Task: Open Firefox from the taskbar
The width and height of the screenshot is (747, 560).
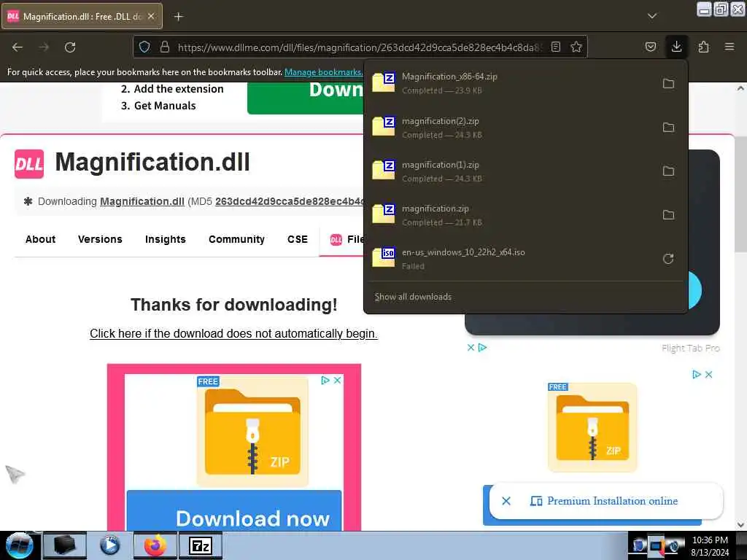Action: point(155,545)
